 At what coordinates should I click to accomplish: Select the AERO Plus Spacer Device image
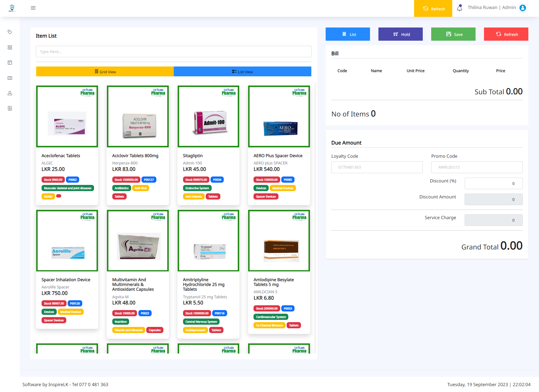[x=279, y=116]
